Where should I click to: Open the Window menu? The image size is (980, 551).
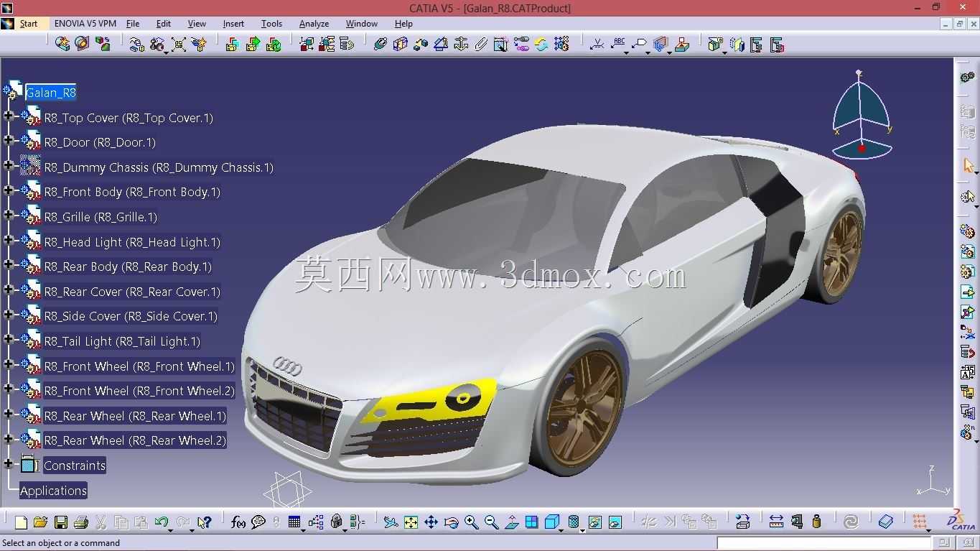(x=362, y=24)
